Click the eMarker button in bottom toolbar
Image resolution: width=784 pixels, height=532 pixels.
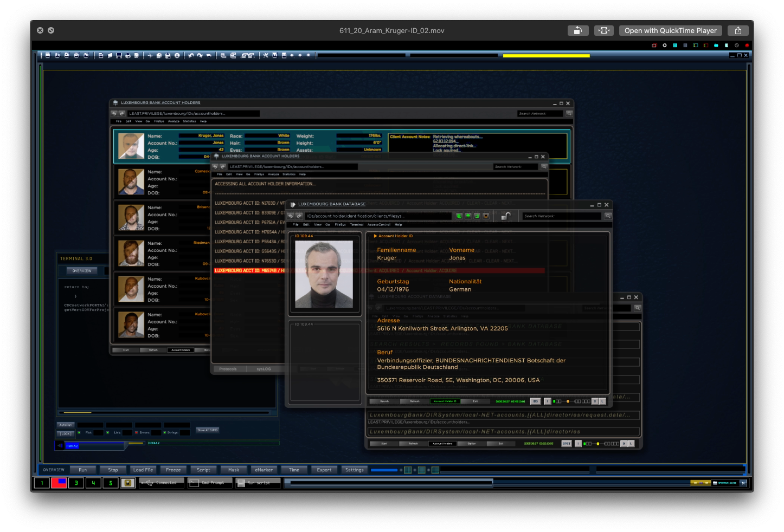(264, 470)
